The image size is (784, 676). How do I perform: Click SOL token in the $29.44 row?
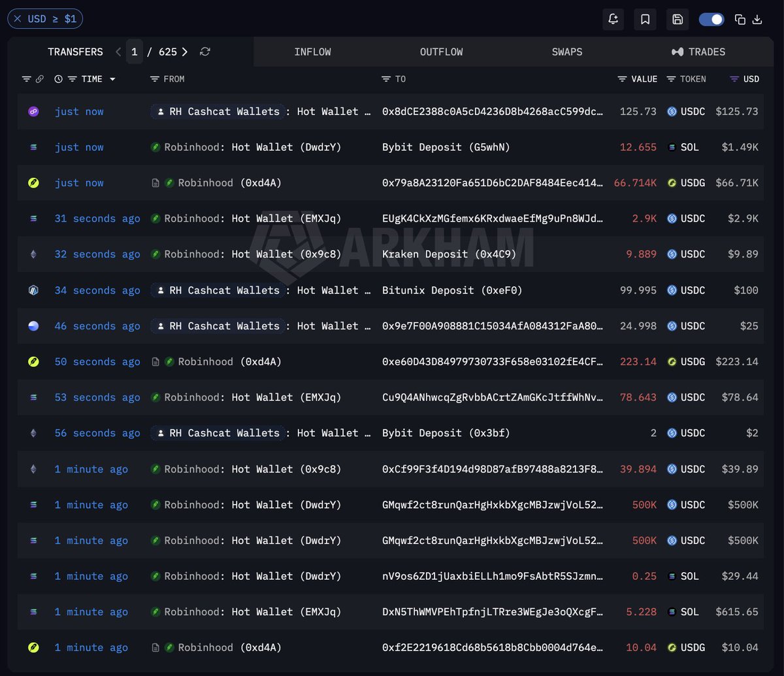click(682, 576)
